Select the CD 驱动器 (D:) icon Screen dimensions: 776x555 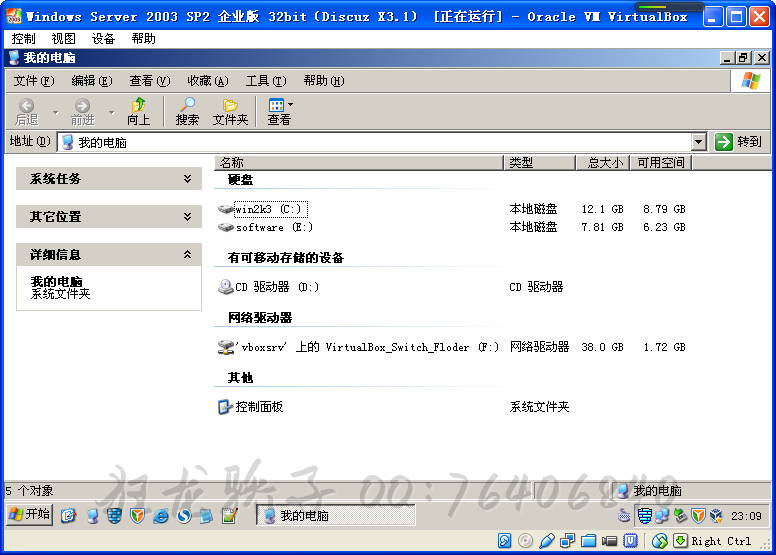pyautogui.click(x=226, y=287)
